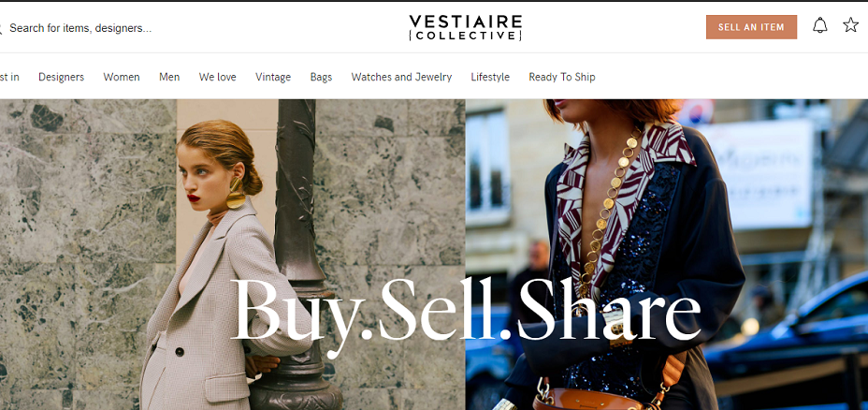Viewport: 868px width, 410px height.
Task: Click the brown leather bag in banner
Action: pos(586,398)
